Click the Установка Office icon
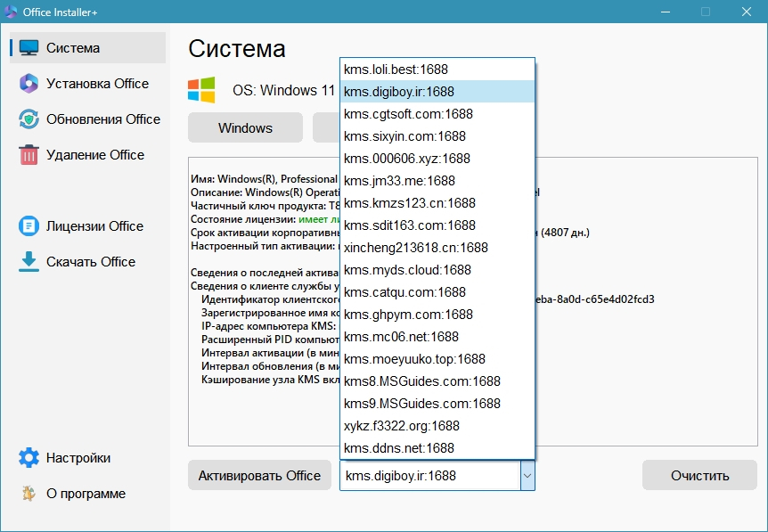 pos(29,83)
